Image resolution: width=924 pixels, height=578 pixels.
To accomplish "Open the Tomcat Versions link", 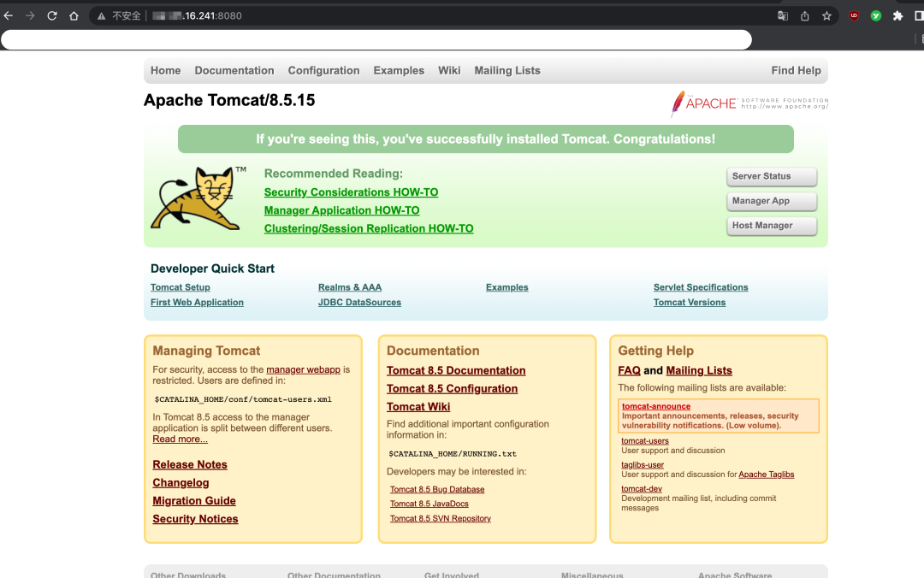I will point(690,303).
